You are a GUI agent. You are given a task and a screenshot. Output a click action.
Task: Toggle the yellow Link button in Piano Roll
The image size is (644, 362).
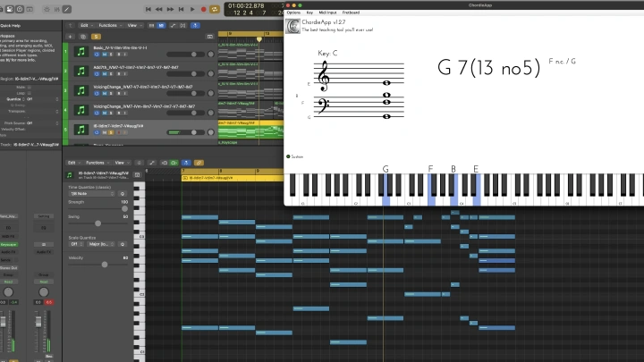point(199,163)
